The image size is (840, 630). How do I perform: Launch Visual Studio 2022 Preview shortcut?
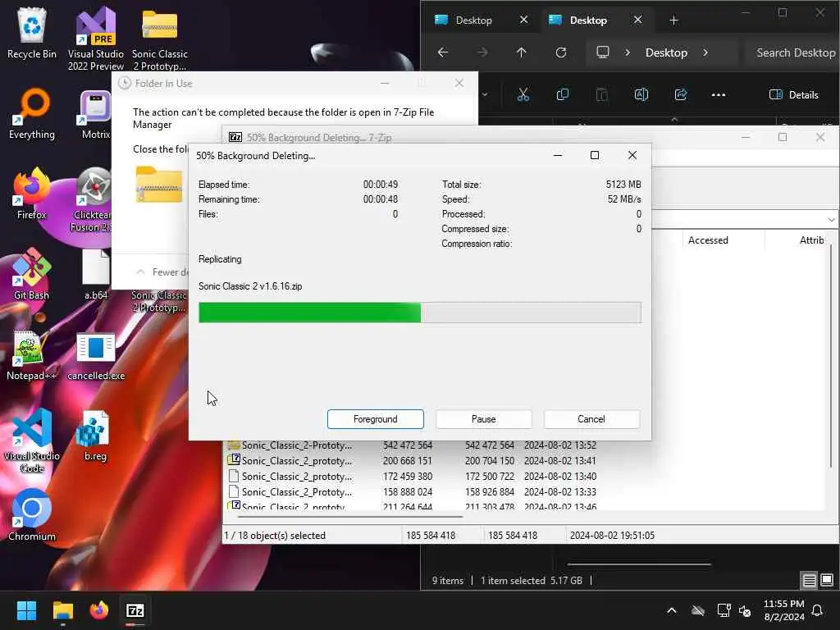(96, 39)
